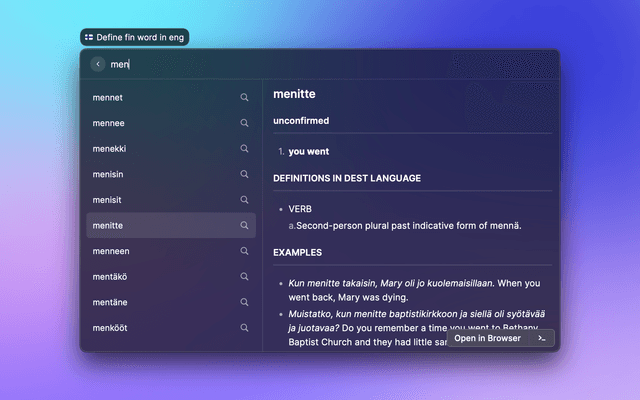Click the search field containing 'men'
640x400 pixels.
click(x=300, y=64)
